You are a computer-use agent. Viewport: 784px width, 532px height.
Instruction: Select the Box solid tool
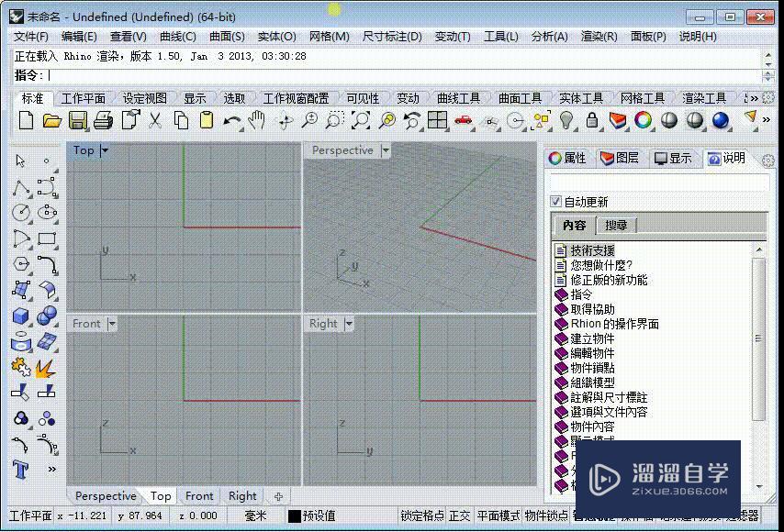21,316
